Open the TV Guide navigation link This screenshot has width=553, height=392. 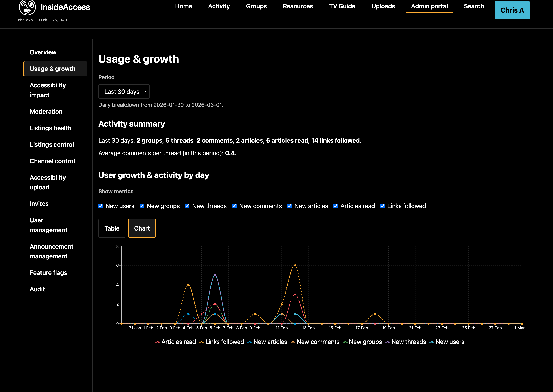point(342,6)
